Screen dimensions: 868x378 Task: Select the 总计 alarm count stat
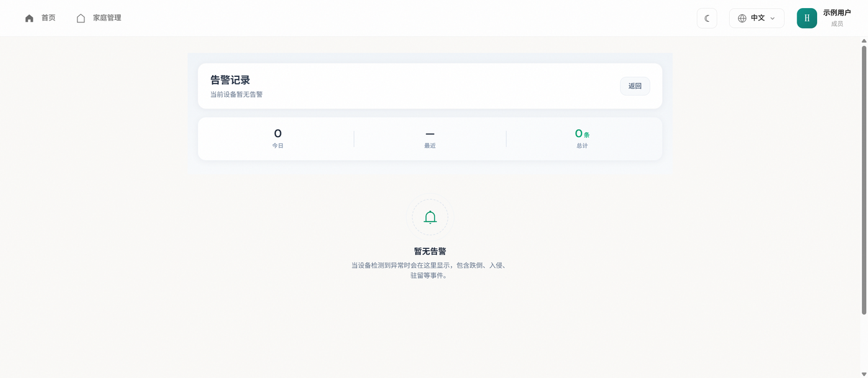(582, 138)
